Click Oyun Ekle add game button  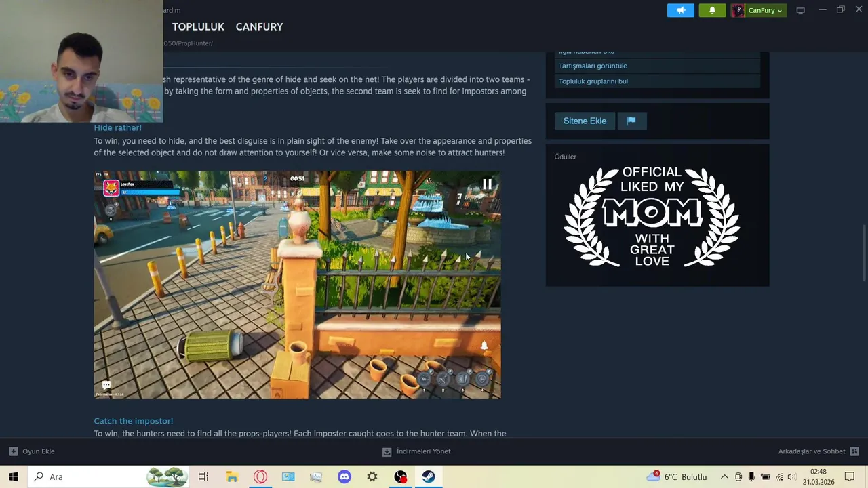click(32, 451)
